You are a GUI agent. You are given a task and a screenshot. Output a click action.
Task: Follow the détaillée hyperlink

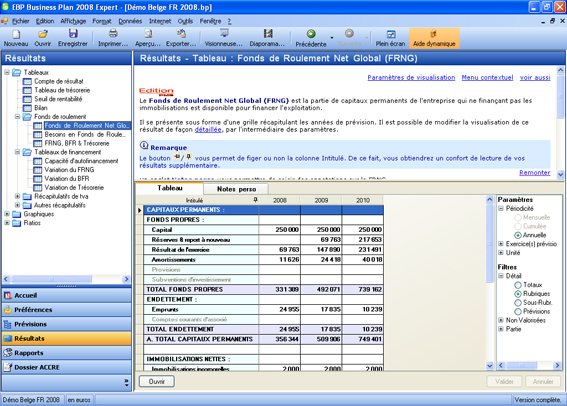(208, 129)
